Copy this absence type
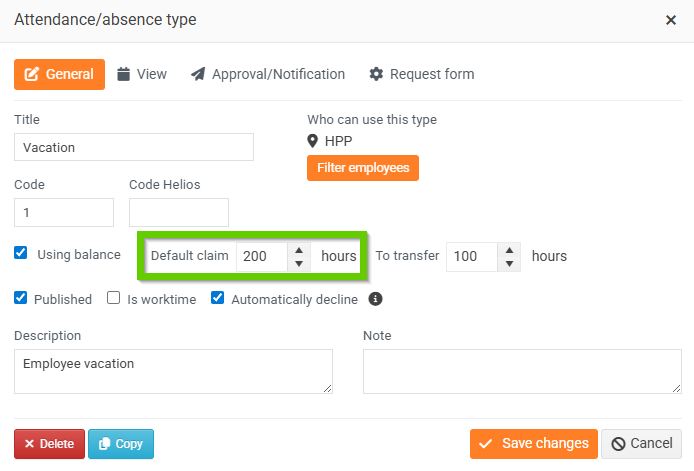This screenshot has height=471, width=694. click(121, 444)
